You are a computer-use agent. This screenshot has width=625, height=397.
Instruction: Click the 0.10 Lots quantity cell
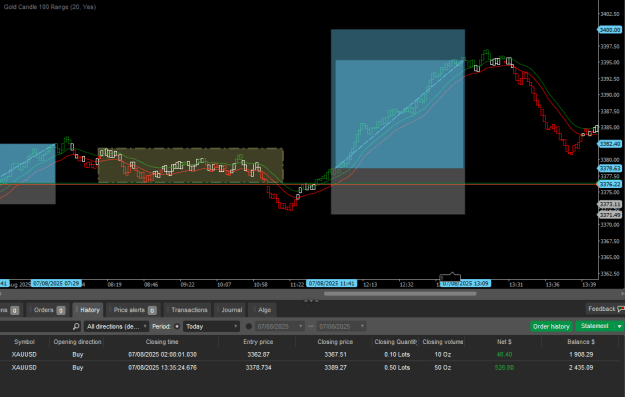click(397, 354)
